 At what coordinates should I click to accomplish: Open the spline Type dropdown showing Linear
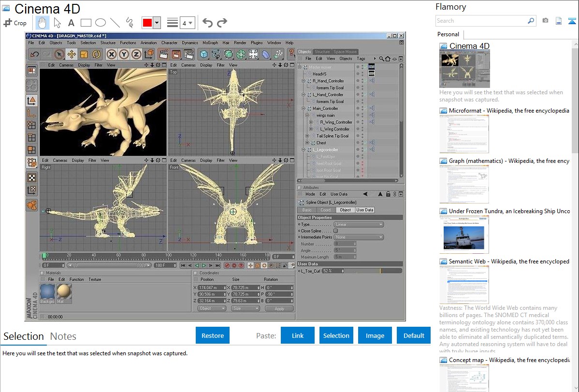coord(359,225)
